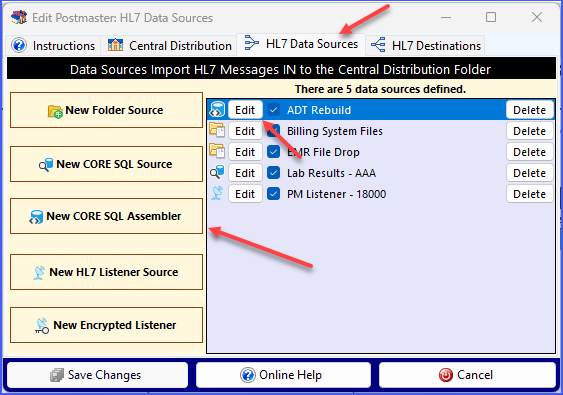Open the HL7 Destinations tab

tap(425, 46)
